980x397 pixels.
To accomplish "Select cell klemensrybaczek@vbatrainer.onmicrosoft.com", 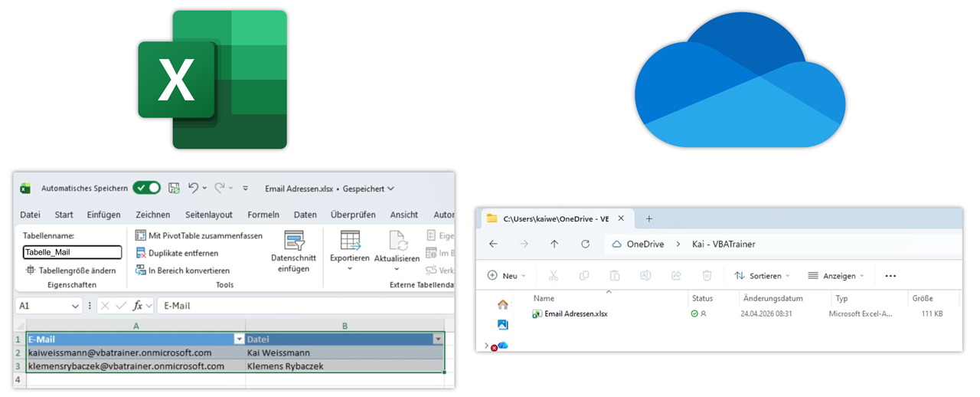I will (x=136, y=366).
